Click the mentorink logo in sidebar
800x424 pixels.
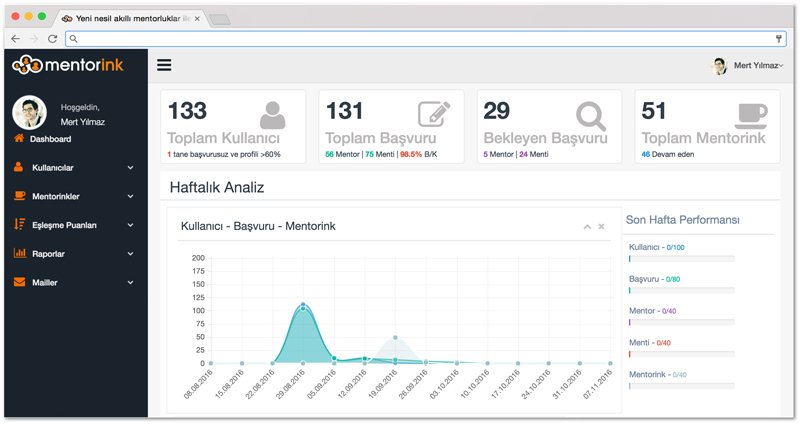(x=66, y=66)
